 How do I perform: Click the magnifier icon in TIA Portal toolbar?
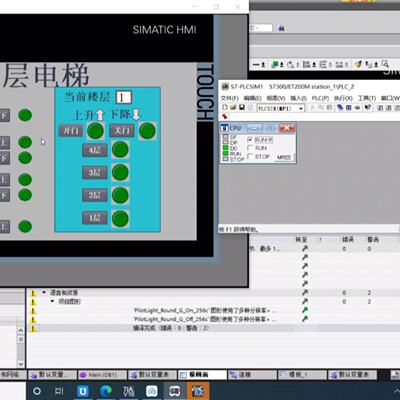(x=385, y=64)
